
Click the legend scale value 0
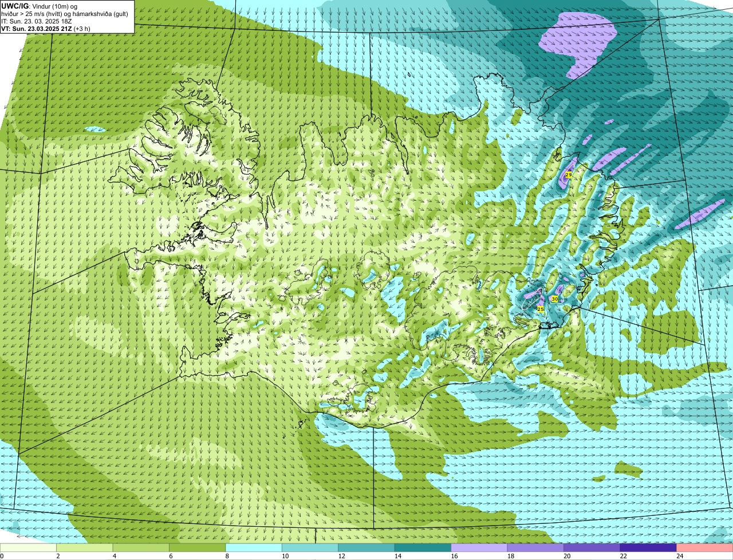tap(2, 556)
